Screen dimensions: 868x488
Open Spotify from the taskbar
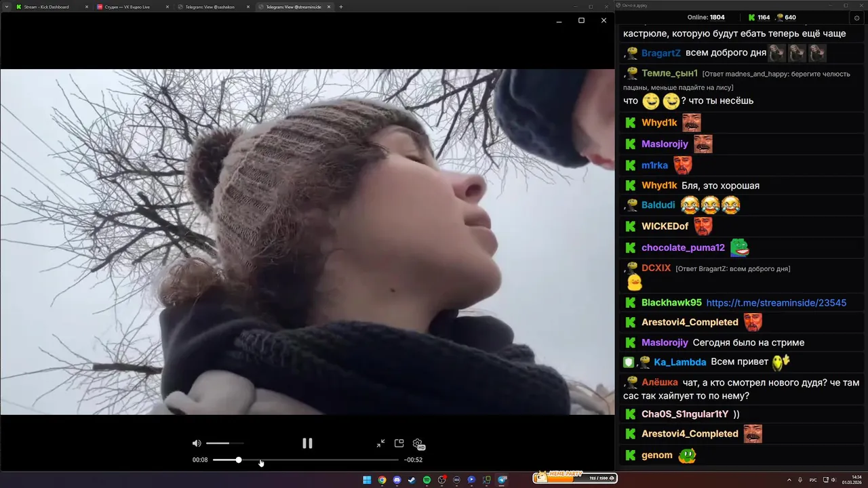click(427, 480)
